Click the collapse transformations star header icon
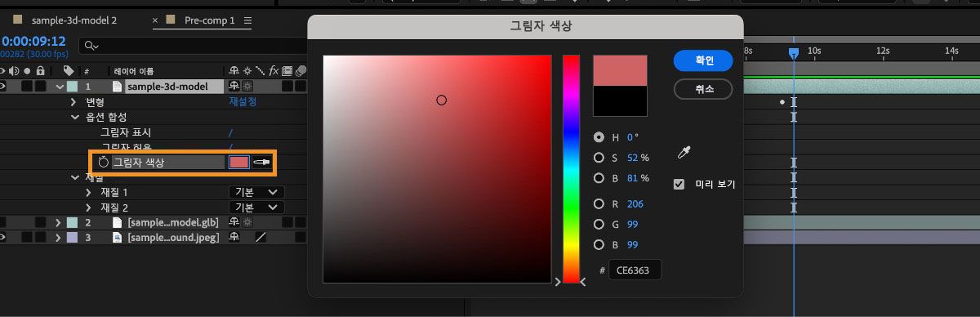Viewport: 980px width, 317px height. click(x=247, y=71)
